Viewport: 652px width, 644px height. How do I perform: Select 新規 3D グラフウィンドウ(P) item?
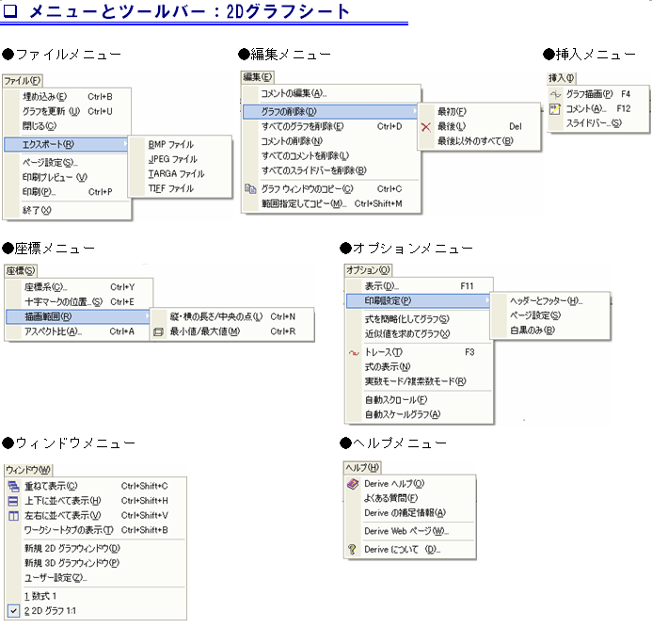tap(96, 563)
